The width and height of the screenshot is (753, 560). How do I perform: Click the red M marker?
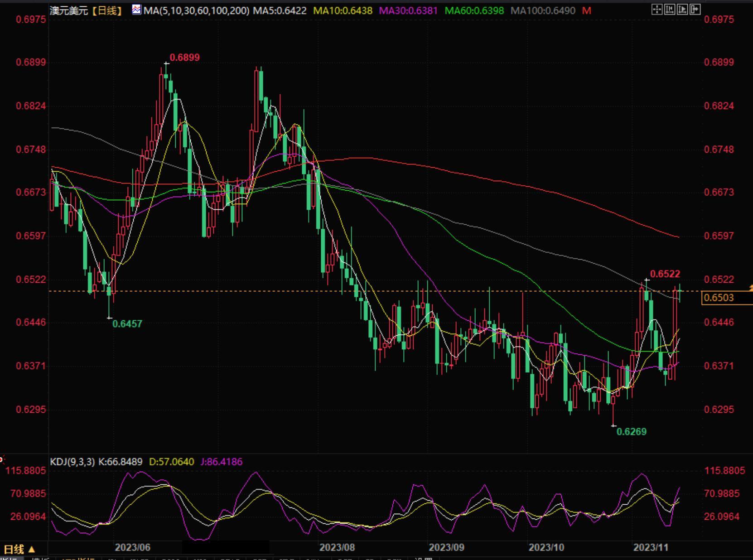point(587,10)
